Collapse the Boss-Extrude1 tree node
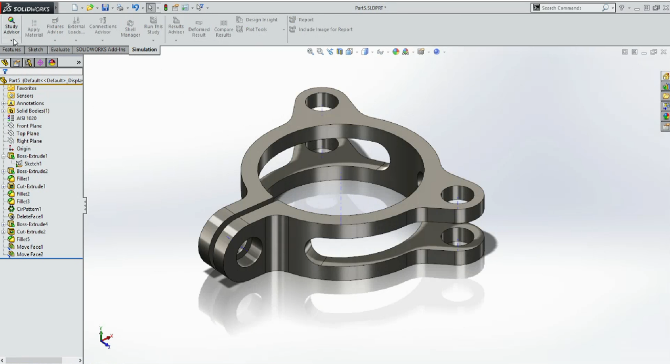The image size is (670, 364). pos(4,156)
